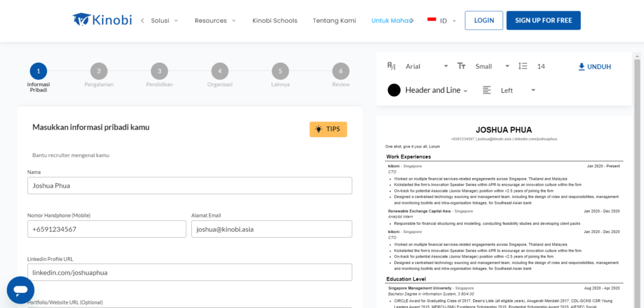The height and width of the screenshot is (308, 644).
Task: Go to step 2 Pengalaman
Action: [99, 71]
